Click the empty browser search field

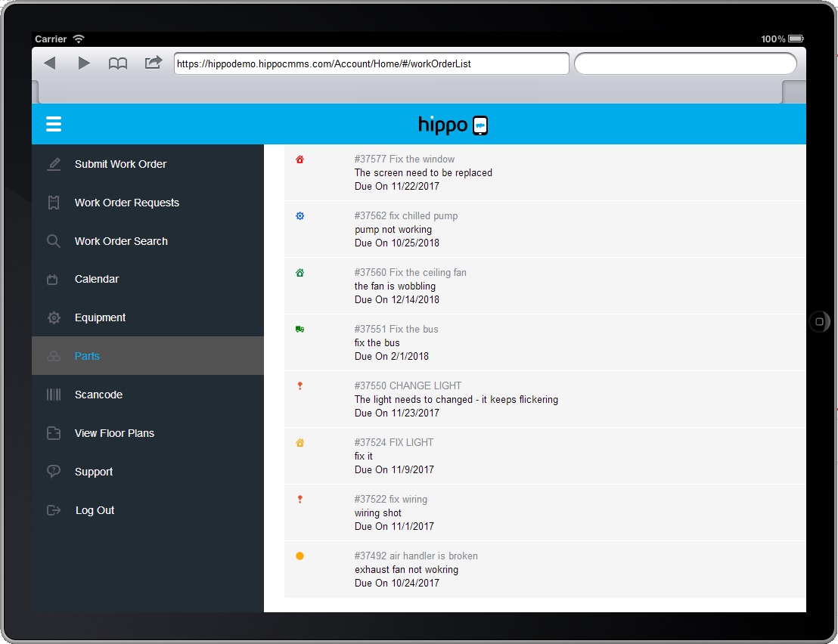(686, 63)
